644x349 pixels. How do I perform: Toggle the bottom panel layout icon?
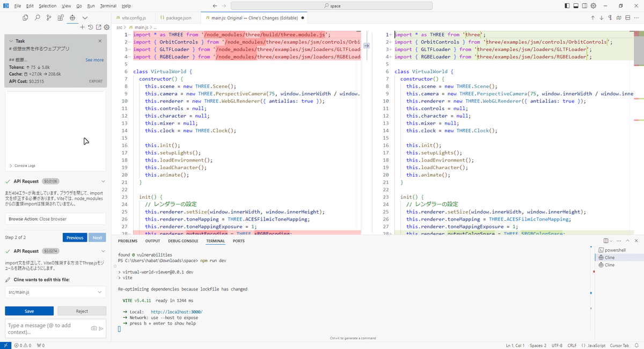(x=576, y=6)
